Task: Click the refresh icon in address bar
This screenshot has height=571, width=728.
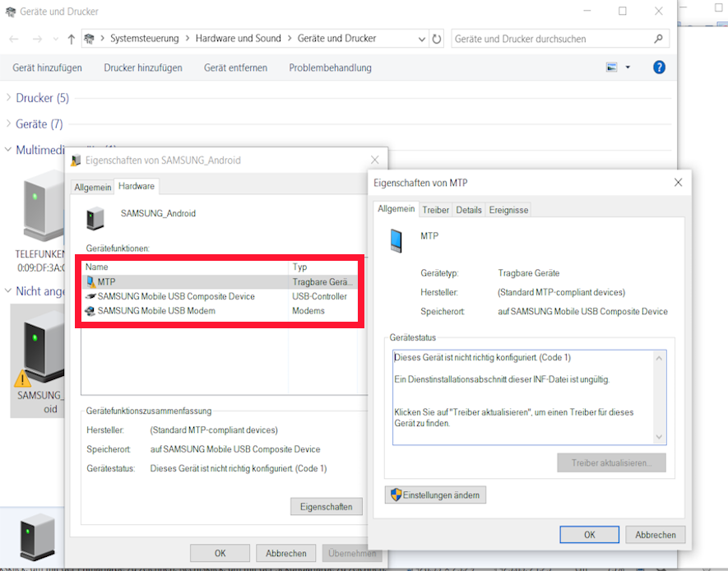Action: pyautogui.click(x=437, y=39)
